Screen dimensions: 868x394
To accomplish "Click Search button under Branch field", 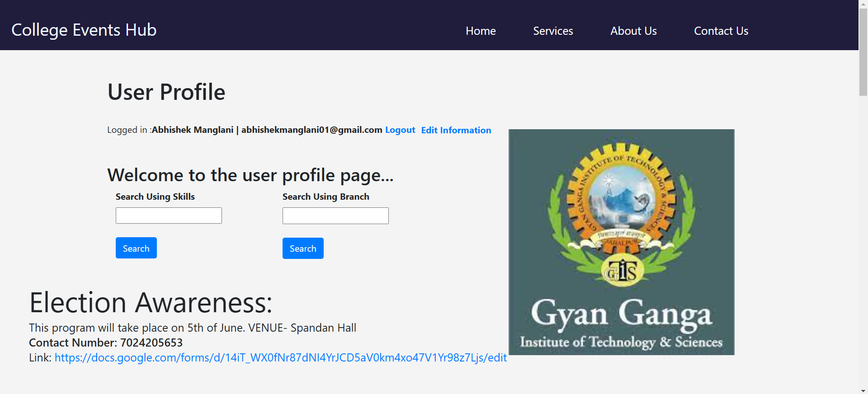I will [x=303, y=248].
